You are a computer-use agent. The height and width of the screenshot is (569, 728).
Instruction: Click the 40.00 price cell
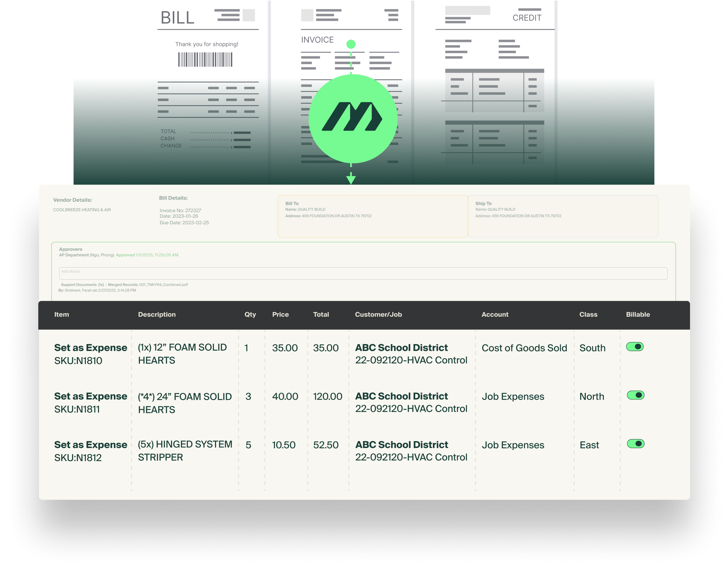[285, 396]
